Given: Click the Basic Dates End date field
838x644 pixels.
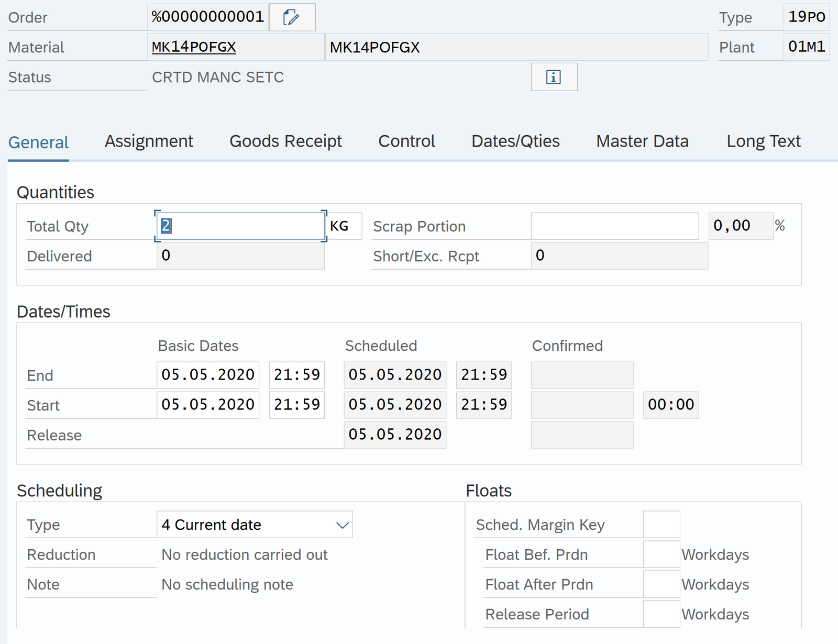Looking at the screenshot, I should [x=208, y=375].
